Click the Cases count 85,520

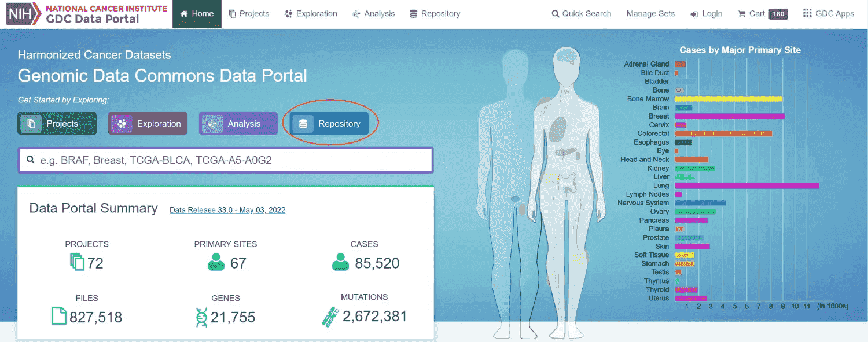pos(377,263)
